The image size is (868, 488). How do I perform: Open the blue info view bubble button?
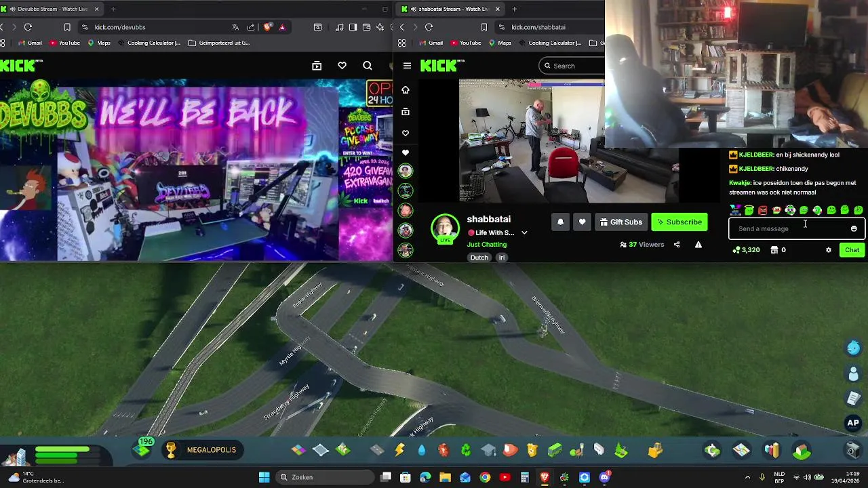click(x=853, y=348)
